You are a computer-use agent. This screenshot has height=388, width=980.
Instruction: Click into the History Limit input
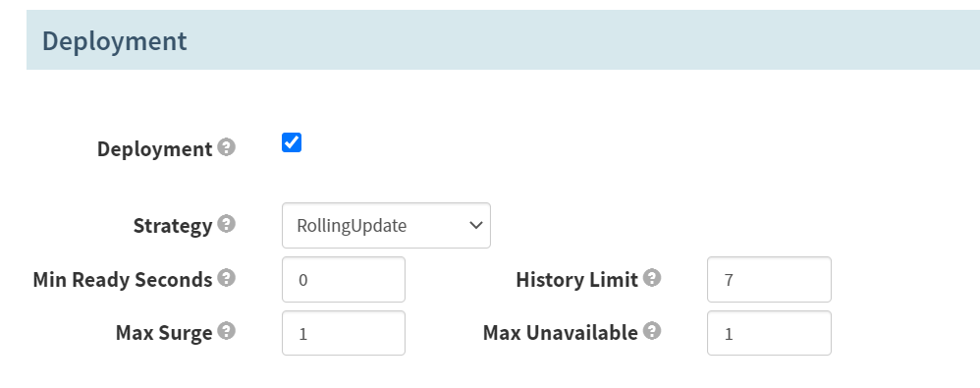pos(769,279)
